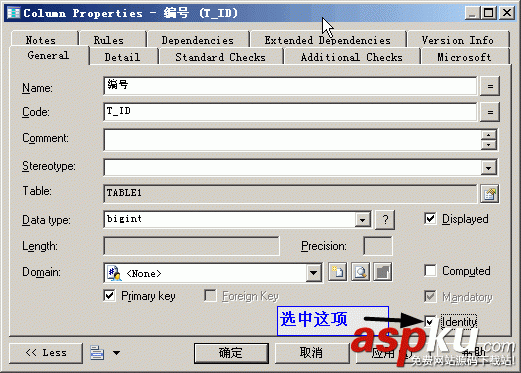Click the question mark data type button
Image resolution: width=521 pixels, height=373 pixels.
[385, 220]
